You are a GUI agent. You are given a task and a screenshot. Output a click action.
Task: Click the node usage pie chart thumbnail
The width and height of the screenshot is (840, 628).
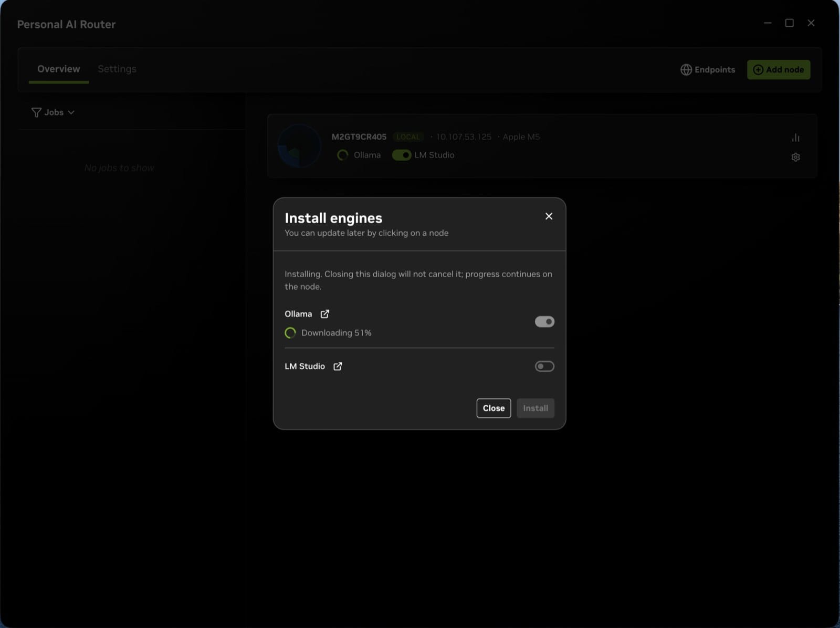(299, 145)
